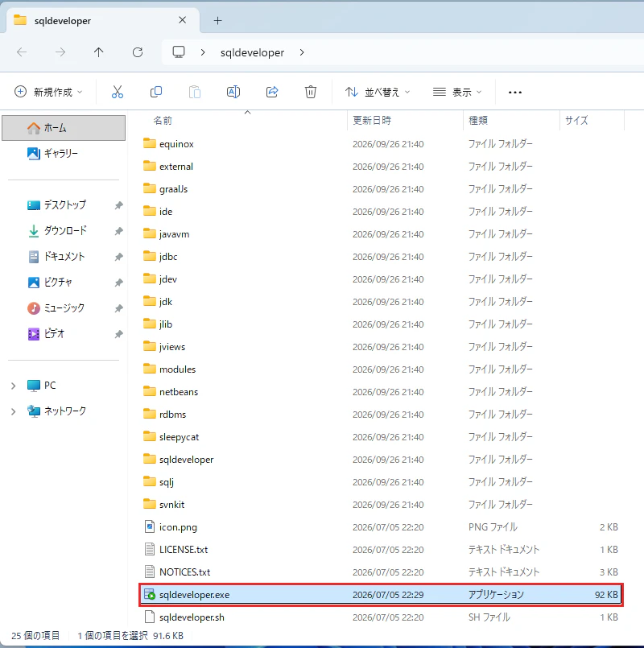The image size is (644, 648).
Task: Refresh the current folder view
Action: pyautogui.click(x=137, y=52)
